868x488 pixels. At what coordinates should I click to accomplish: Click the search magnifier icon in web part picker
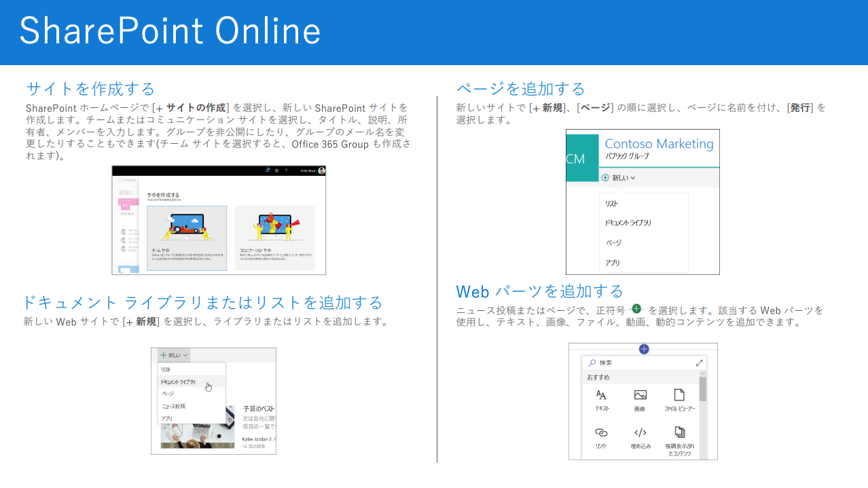point(592,363)
